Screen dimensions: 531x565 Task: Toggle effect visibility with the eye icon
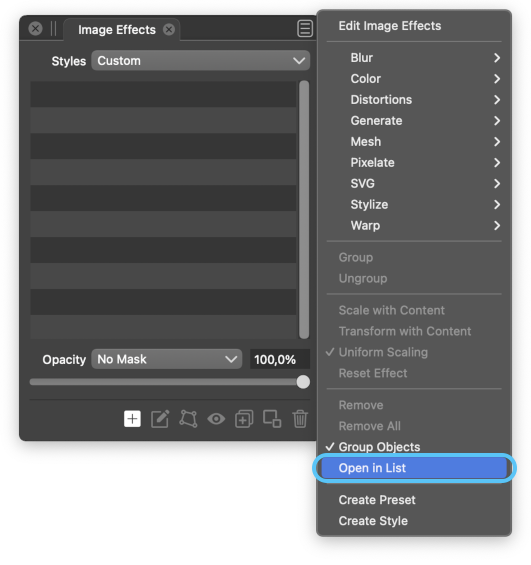click(216, 419)
